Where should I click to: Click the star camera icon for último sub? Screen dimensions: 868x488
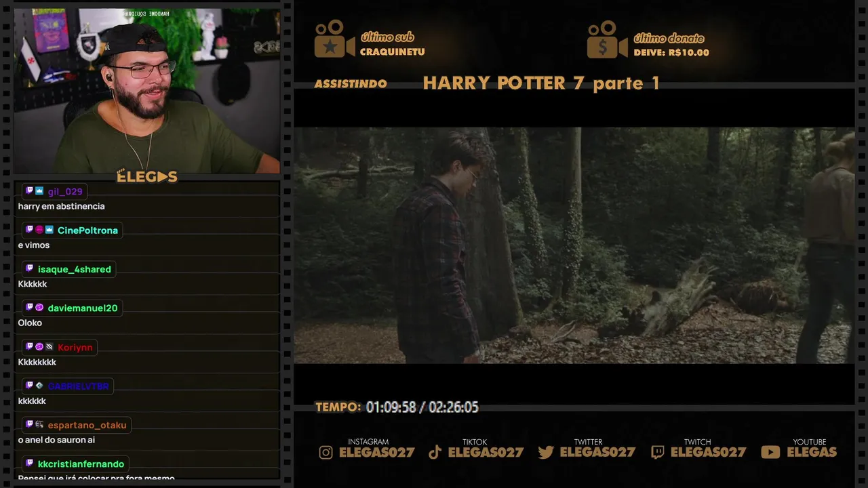[x=334, y=39]
